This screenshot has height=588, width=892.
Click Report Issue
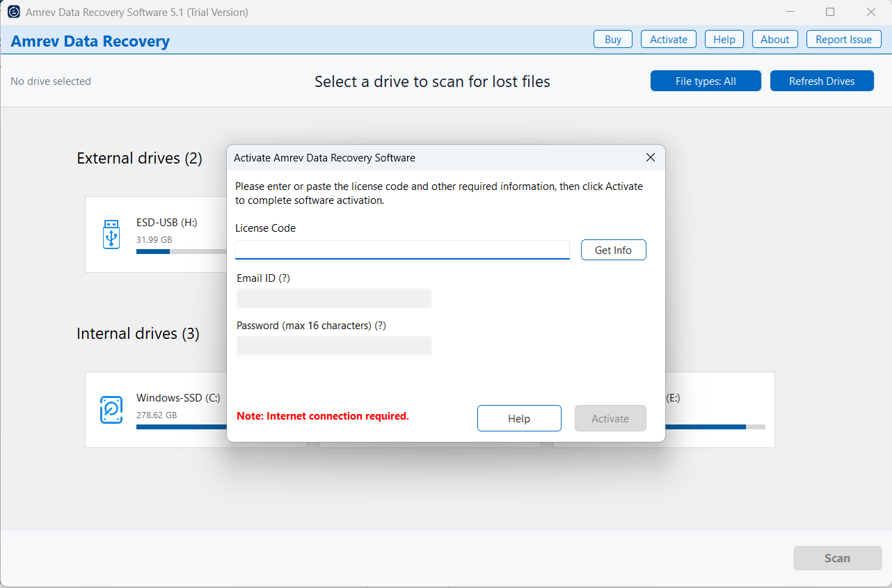click(x=844, y=40)
